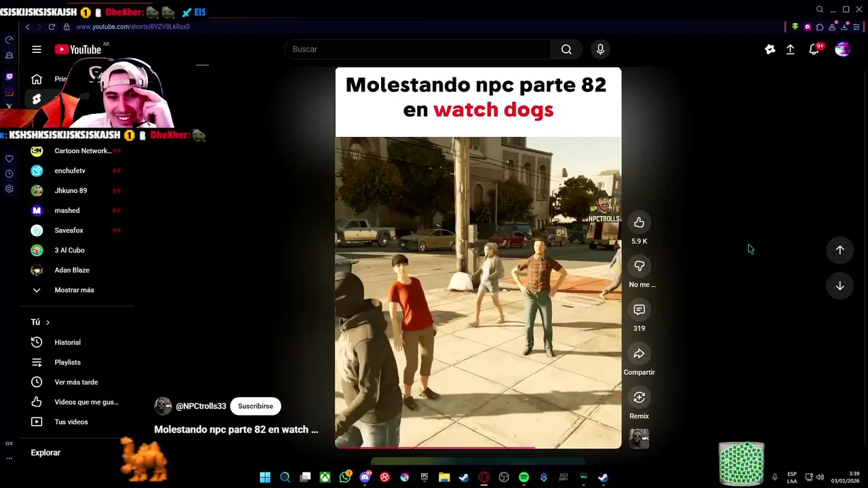868x488 pixels.
Task: Open WhatsApp from the taskbar
Action: (x=345, y=477)
